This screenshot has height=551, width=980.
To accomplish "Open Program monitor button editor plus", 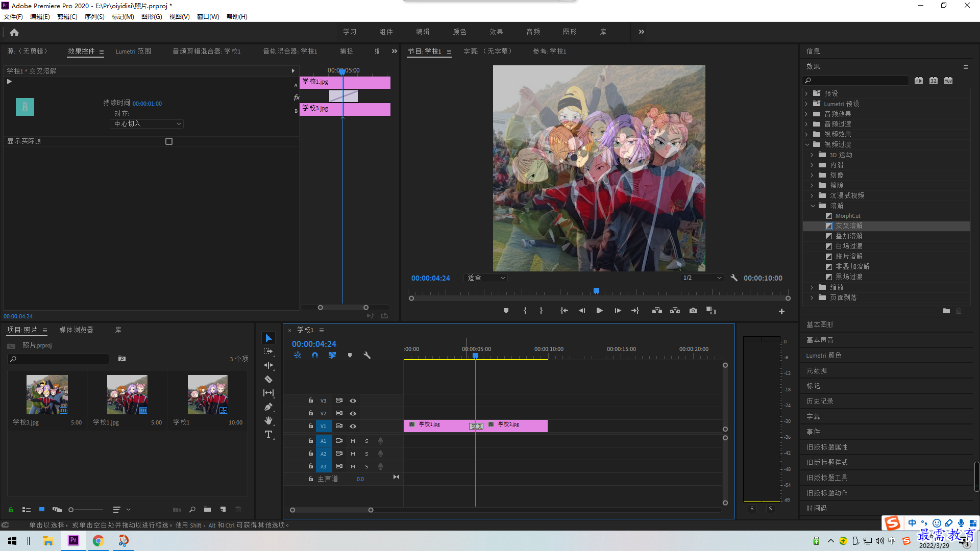I will click(781, 311).
